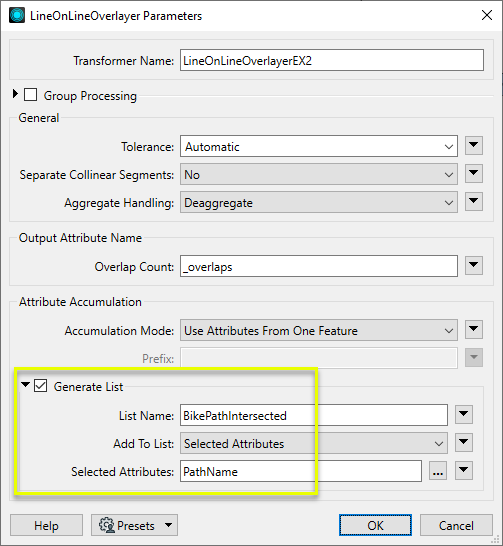Click the LineOnLineOverlayer transformer icon in title bar
The width and height of the screenshot is (503, 546).
[17, 16]
